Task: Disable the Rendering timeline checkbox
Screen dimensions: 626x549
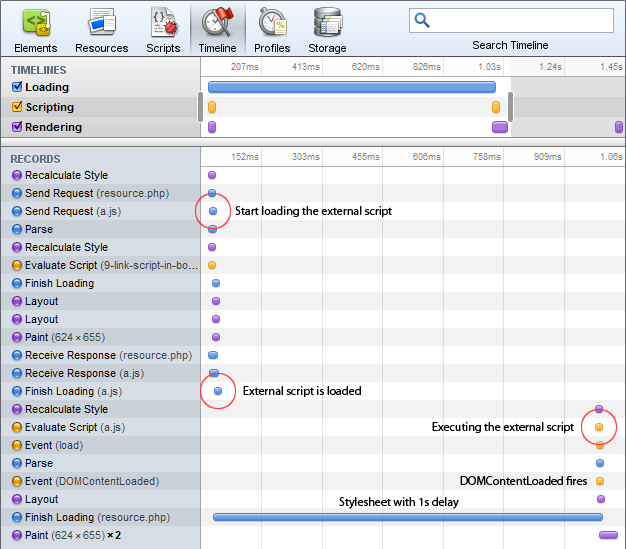Action: coord(16,127)
